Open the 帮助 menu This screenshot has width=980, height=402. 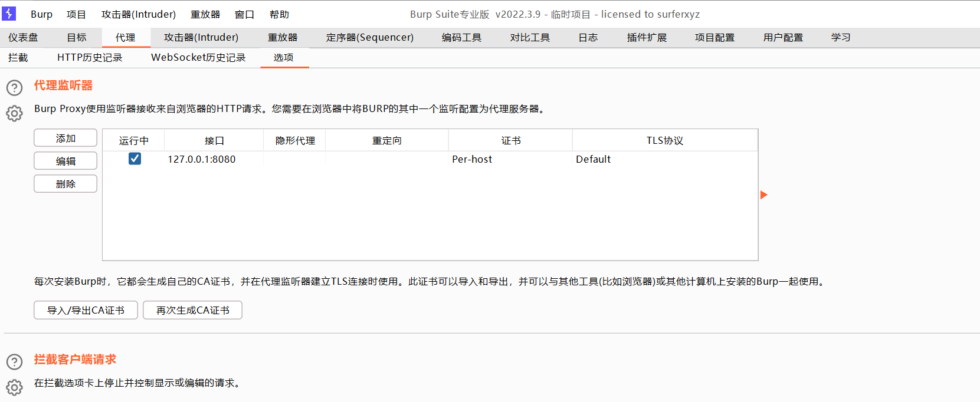[279, 14]
